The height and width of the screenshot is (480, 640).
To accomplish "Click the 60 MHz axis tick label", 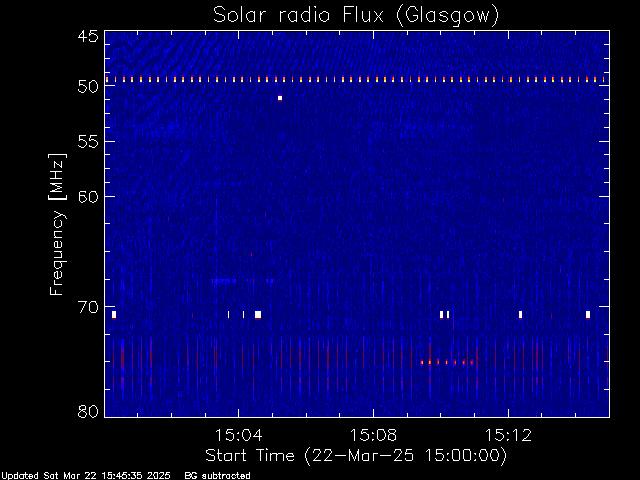I will (x=88, y=197).
